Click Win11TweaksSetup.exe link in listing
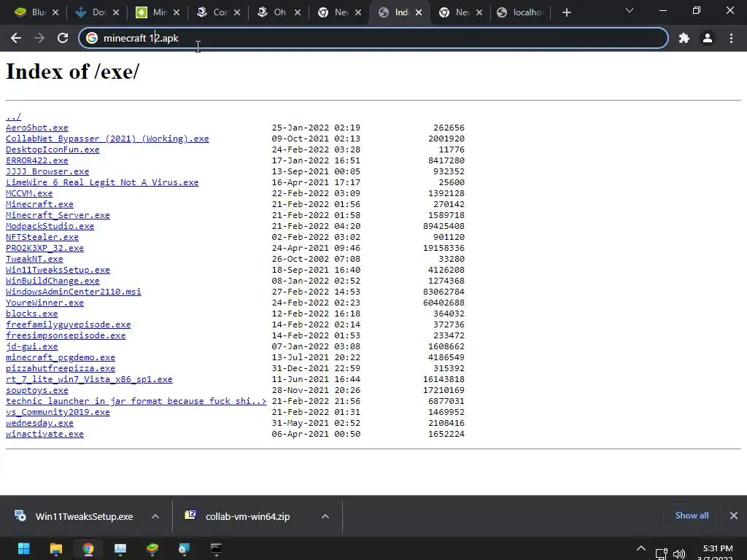The height and width of the screenshot is (560, 747). [58, 270]
